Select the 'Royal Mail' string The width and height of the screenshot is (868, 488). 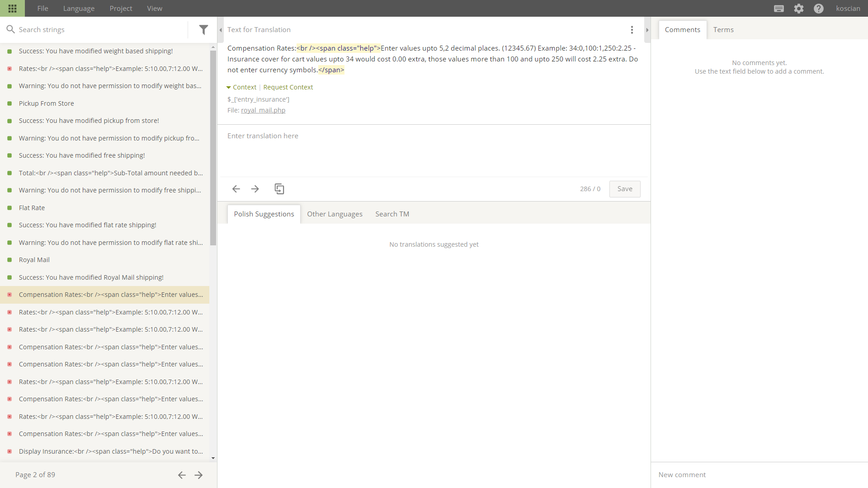104,260
